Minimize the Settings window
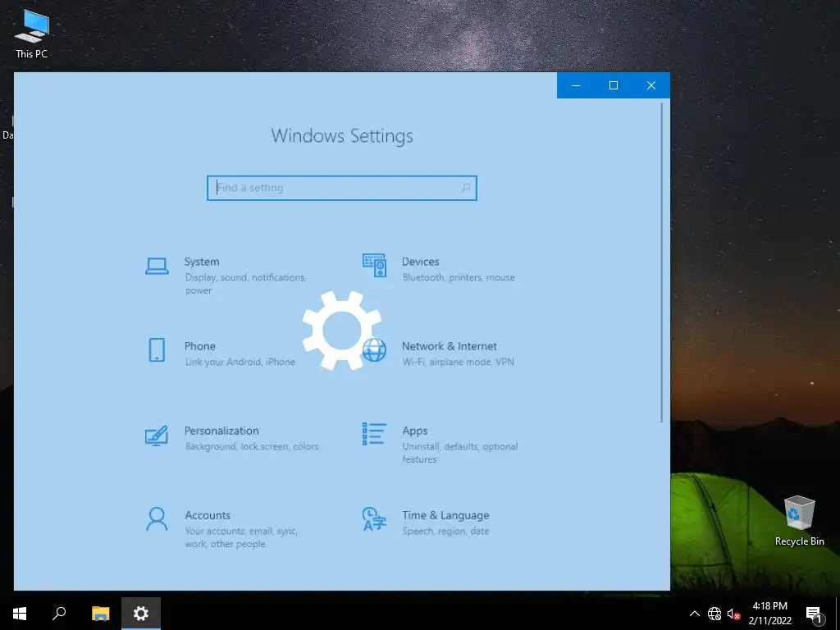Viewport: 840px width, 630px height. pos(576,85)
